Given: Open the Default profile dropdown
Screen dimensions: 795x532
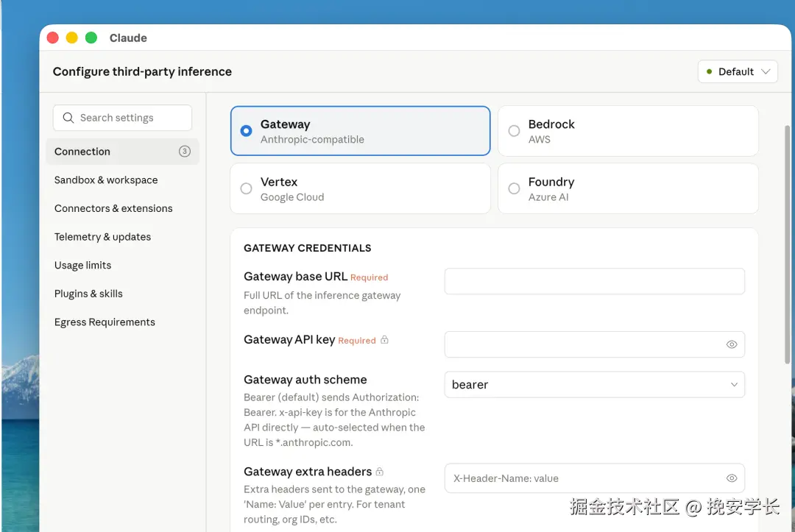Looking at the screenshot, I should point(737,71).
